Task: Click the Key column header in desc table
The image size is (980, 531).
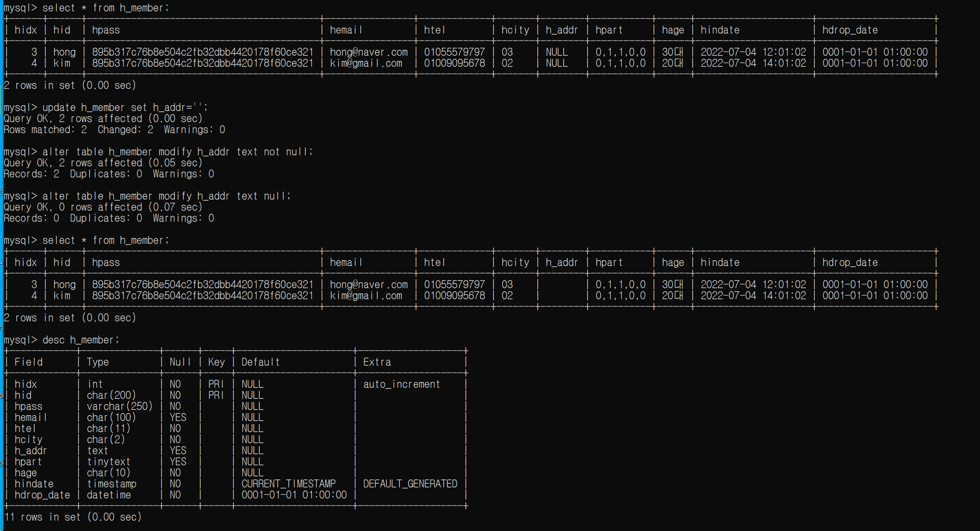Action: click(216, 362)
